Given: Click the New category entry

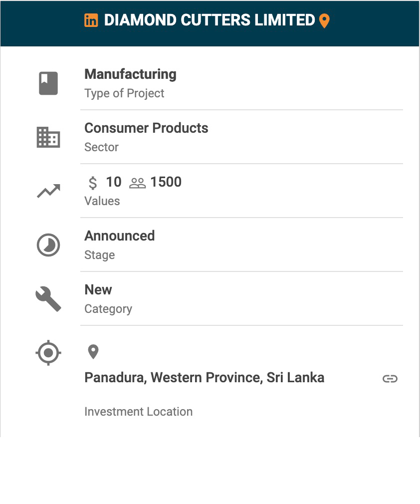Looking at the screenshot, I should pyautogui.click(x=98, y=290).
